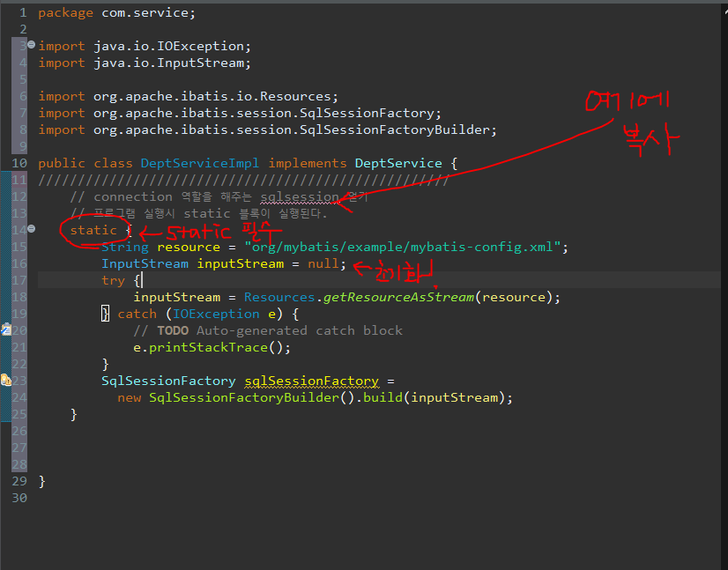Click line number 16 in the gutter
Image resolution: width=728 pixels, height=570 pixels.
[19, 263]
